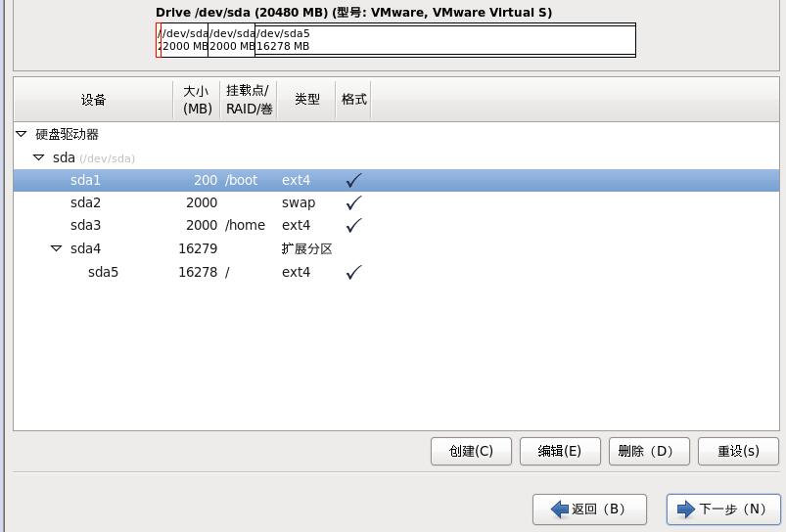The height and width of the screenshot is (532, 786).
Task: Click the 删除 (D) delete button
Action: pos(649,452)
